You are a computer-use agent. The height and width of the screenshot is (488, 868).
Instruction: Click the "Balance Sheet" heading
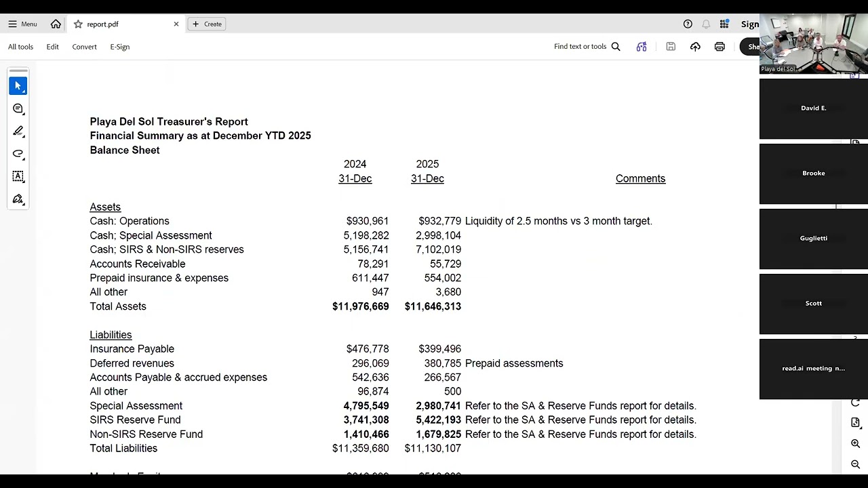click(x=125, y=150)
